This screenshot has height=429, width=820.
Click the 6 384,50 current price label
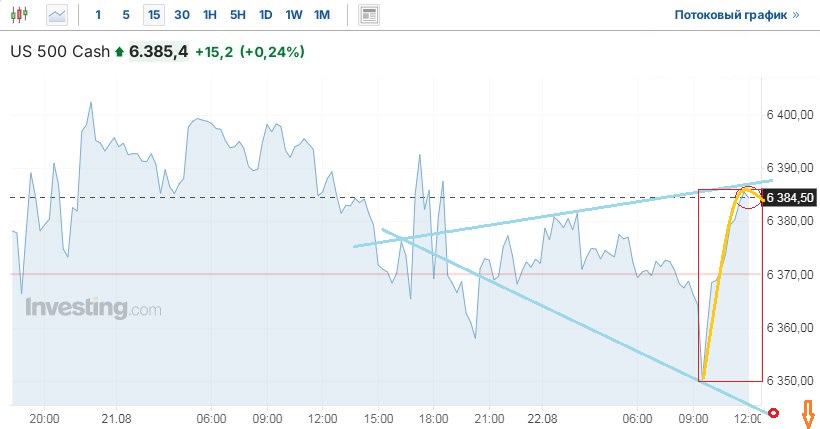tap(790, 197)
